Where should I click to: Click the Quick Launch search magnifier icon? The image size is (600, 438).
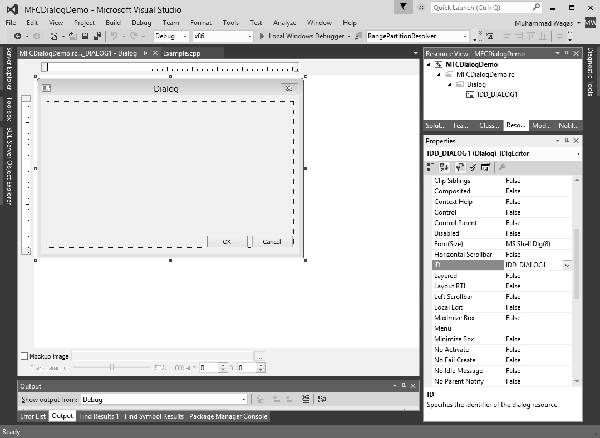point(536,7)
